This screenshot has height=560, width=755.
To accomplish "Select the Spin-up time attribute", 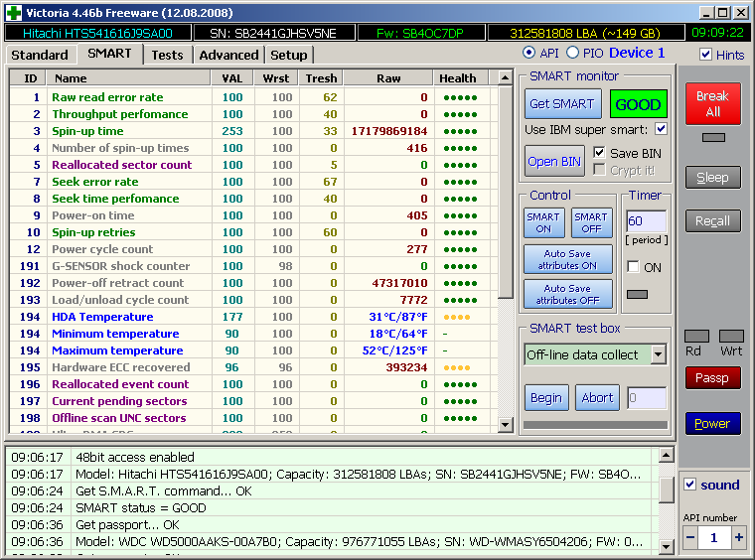I will (253, 131).
